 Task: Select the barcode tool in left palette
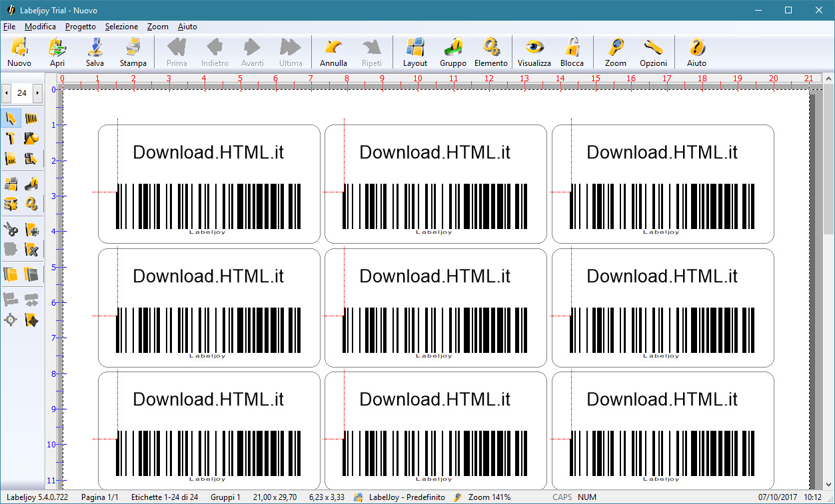pos(31,119)
